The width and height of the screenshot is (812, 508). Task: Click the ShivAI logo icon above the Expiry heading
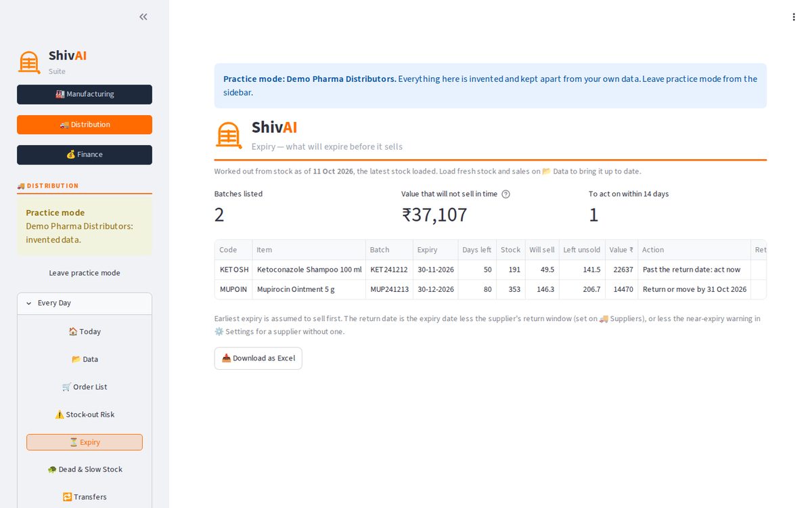(229, 135)
